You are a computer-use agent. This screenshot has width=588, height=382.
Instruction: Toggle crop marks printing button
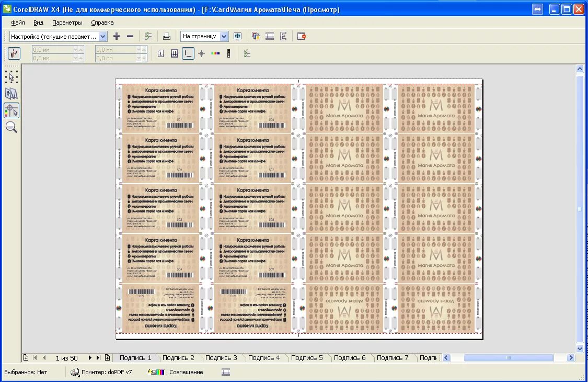pyautogui.click(x=188, y=53)
